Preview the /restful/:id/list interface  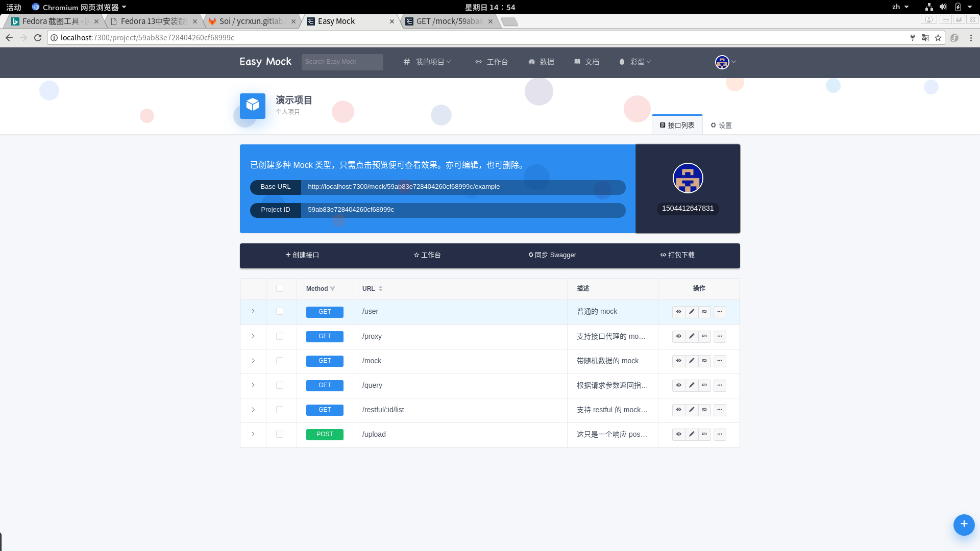pos(678,410)
